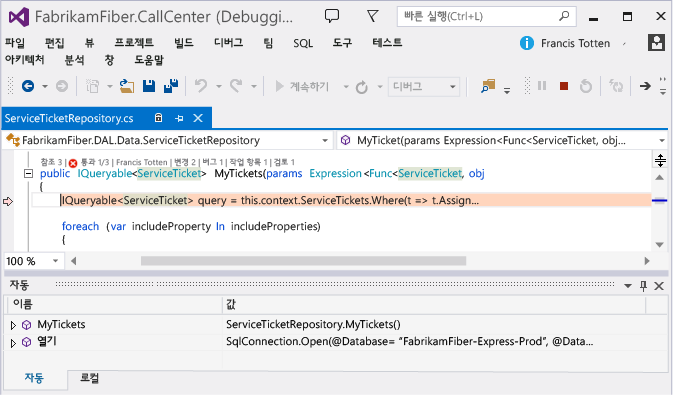Open the 디버그 configuration dropdown
The image size is (673, 395).
[452, 87]
